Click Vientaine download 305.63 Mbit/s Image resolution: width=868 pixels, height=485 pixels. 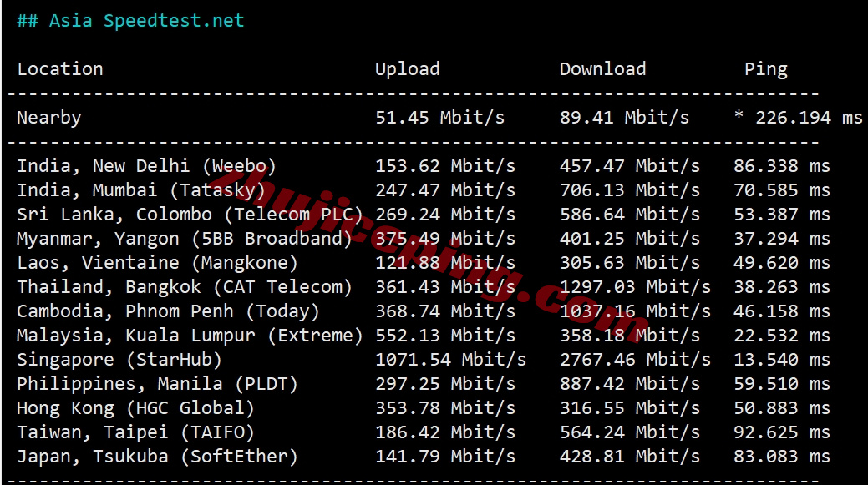(x=629, y=263)
